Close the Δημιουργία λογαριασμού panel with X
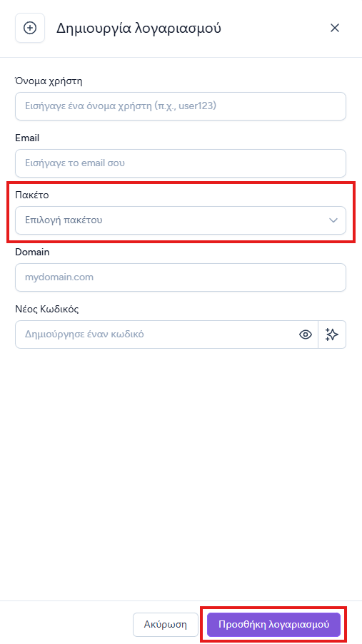This screenshot has width=362, height=644. point(335,28)
